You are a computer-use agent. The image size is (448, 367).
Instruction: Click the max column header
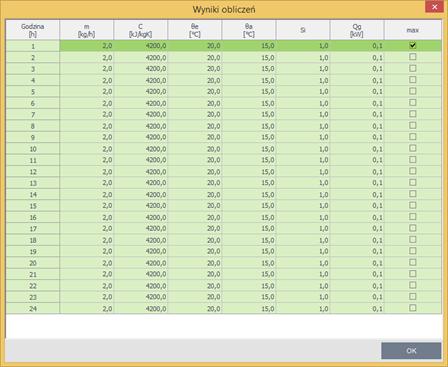click(x=413, y=30)
